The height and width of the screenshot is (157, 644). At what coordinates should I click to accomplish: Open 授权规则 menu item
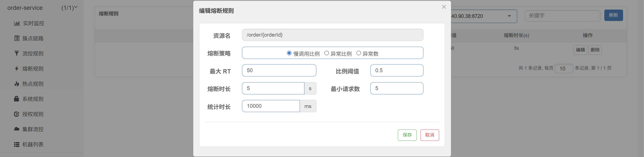point(33,114)
